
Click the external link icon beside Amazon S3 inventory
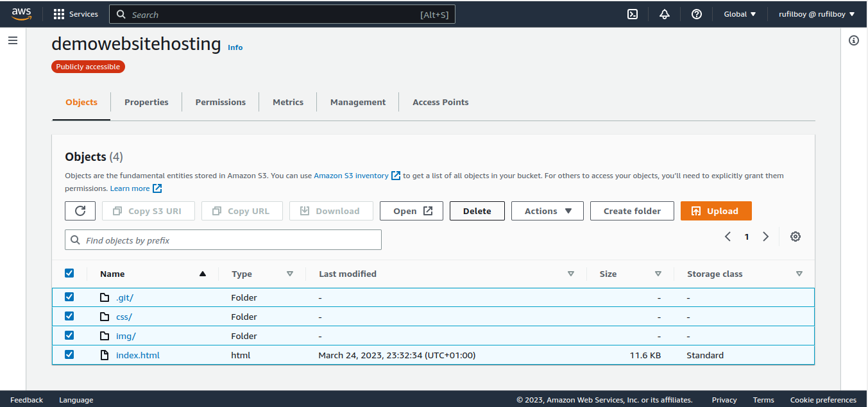(396, 176)
